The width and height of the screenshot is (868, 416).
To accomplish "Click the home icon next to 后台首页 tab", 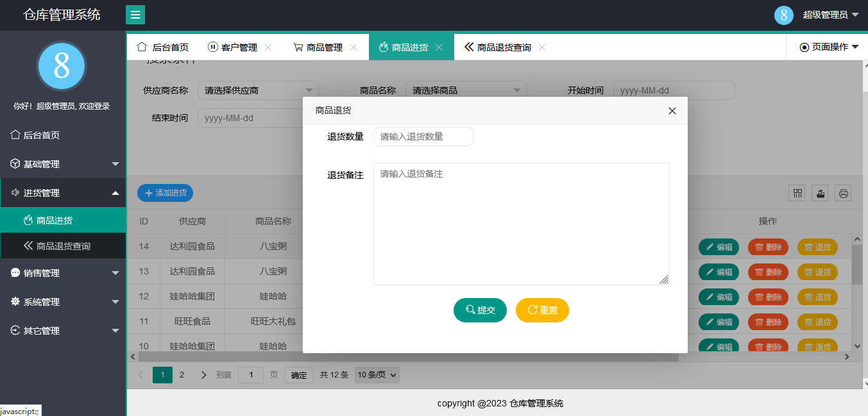I will coord(141,46).
